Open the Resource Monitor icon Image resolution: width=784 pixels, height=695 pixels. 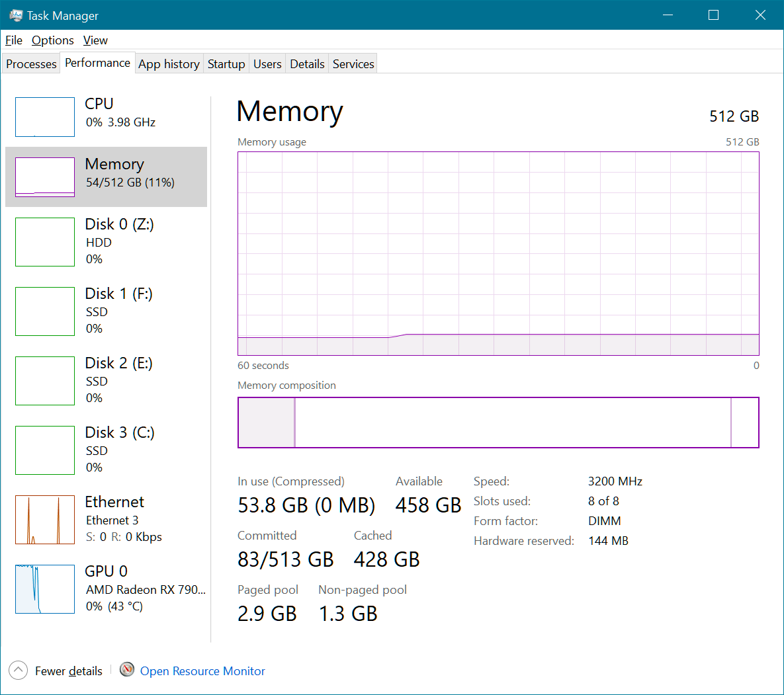(126, 670)
